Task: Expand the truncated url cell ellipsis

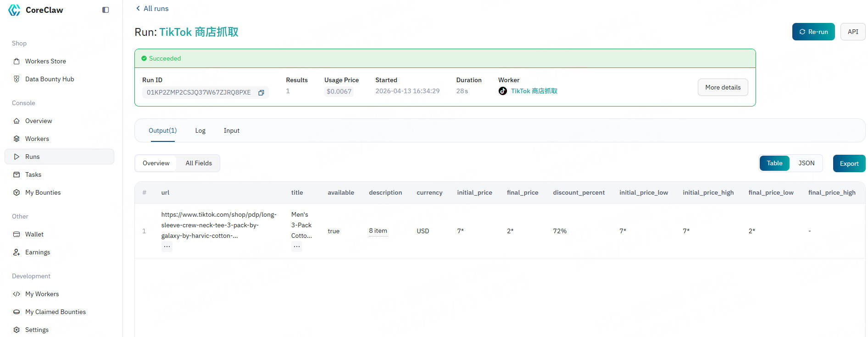Action: 167,247
